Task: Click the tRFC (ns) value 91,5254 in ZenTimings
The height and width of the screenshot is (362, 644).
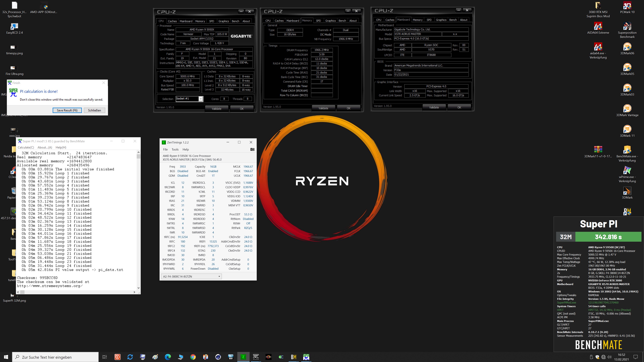Action: [183, 237]
